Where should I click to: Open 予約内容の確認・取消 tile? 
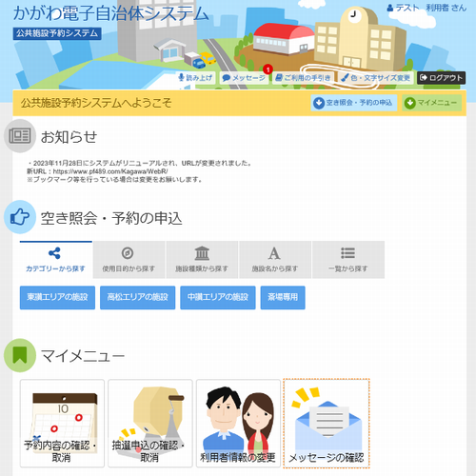point(62,424)
